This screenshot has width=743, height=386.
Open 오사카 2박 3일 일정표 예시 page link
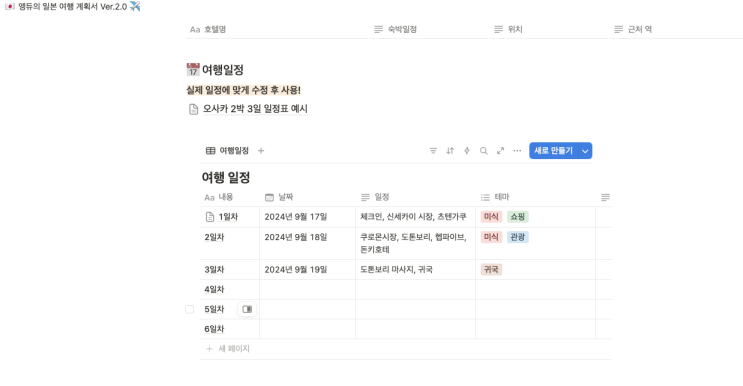pyautogui.click(x=255, y=109)
